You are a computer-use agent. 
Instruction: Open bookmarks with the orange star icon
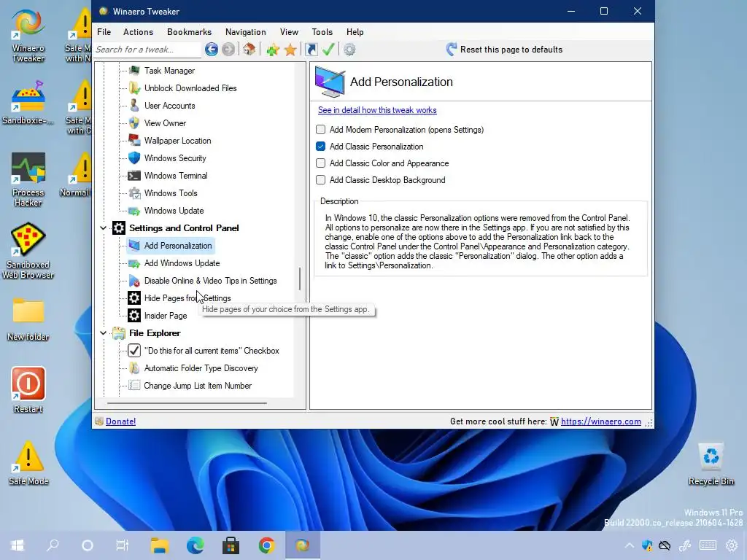pyautogui.click(x=290, y=50)
